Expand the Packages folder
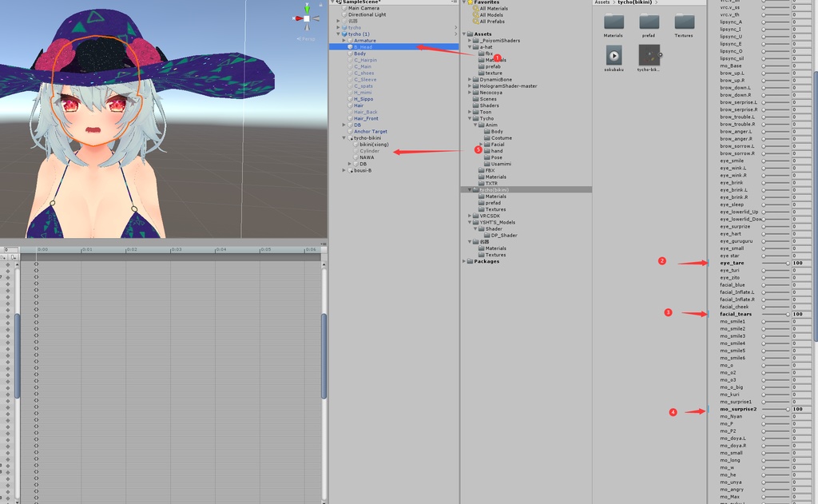The height and width of the screenshot is (504, 818). pyautogui.click(x=464, y=261)
